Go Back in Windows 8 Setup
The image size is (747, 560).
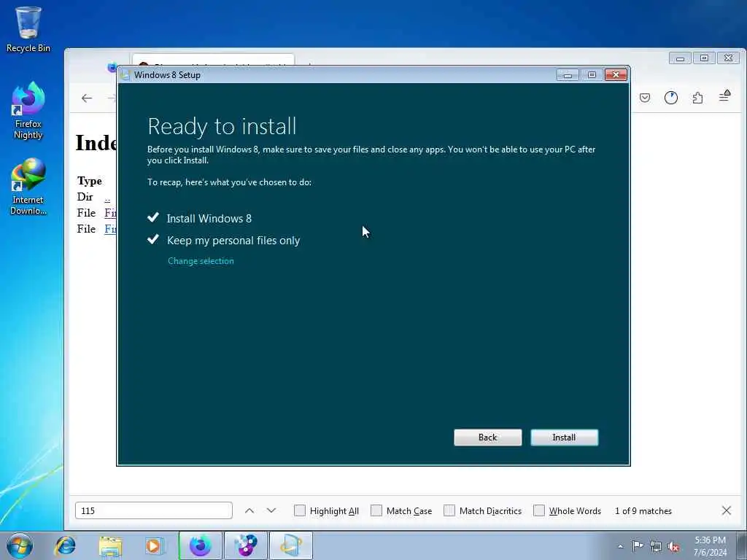[x=487, y=437]
